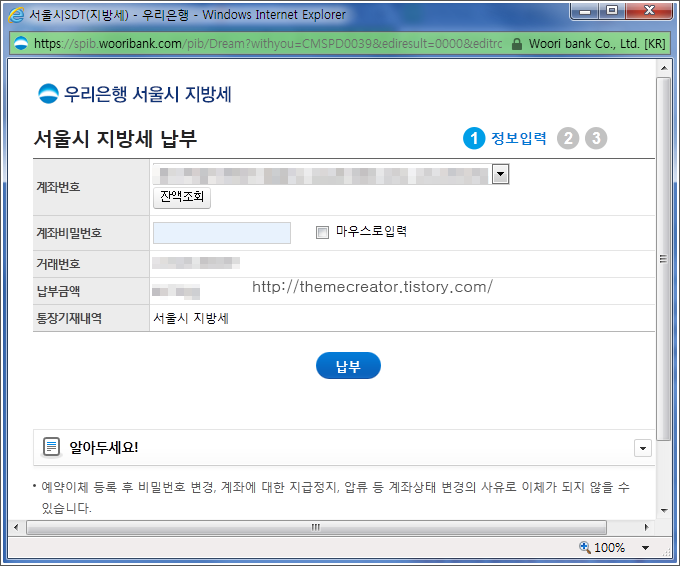Click the 통장기재내역 row label
The width and height of the screenshot is (680, 566).
tap(69, 318)
